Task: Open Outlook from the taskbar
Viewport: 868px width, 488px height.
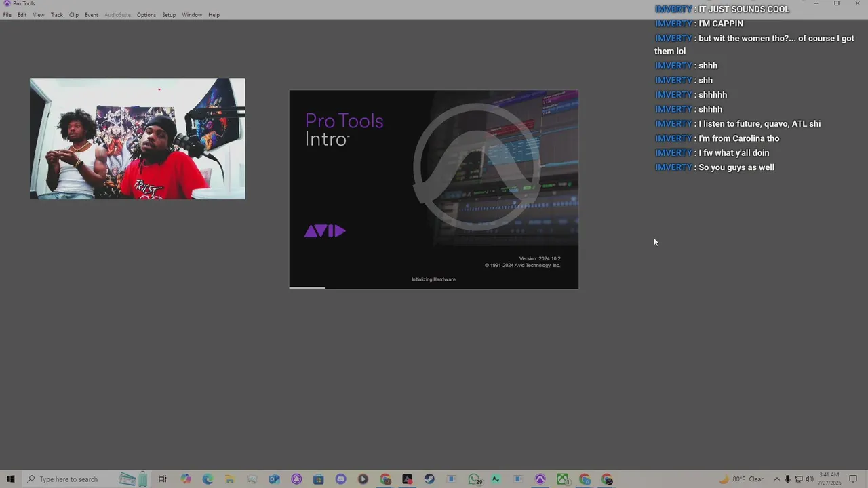Action: (274, 479)
